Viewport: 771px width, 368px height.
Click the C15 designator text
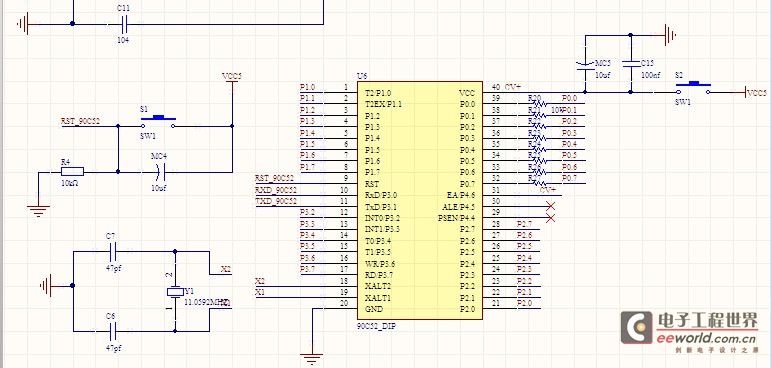648,63
